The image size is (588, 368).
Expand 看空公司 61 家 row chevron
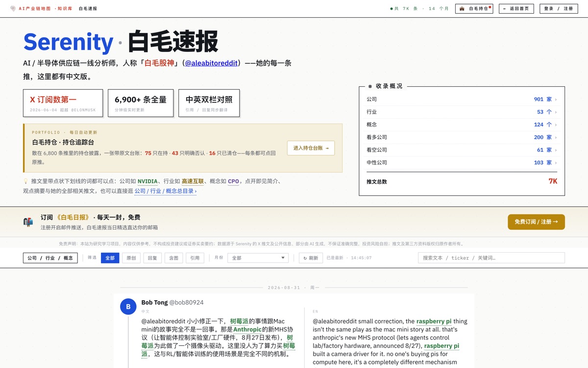[x=556, y=150]
